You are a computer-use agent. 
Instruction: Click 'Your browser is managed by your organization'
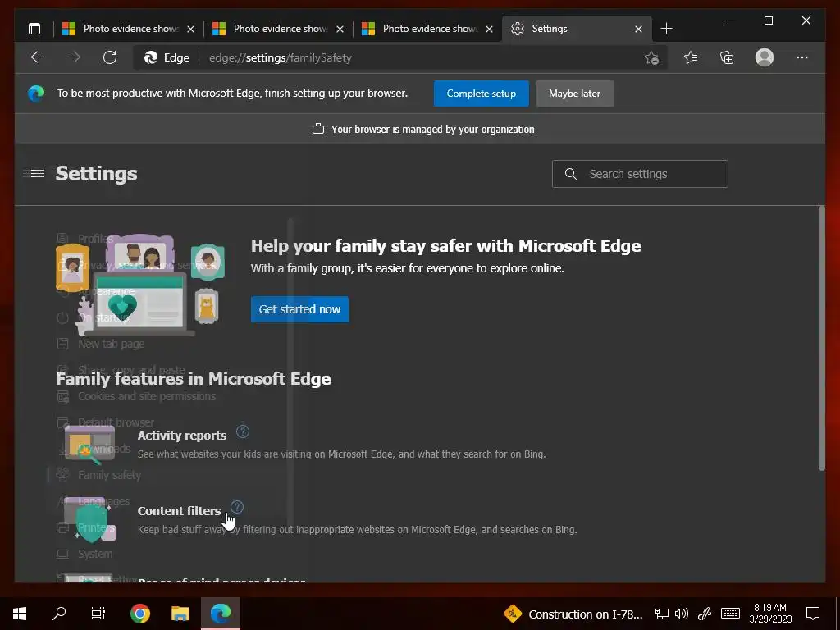432,129
